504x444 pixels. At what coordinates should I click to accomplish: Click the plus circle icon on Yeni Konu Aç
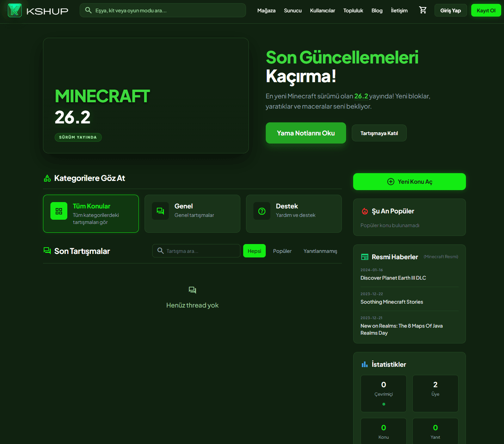click(391, 182)
